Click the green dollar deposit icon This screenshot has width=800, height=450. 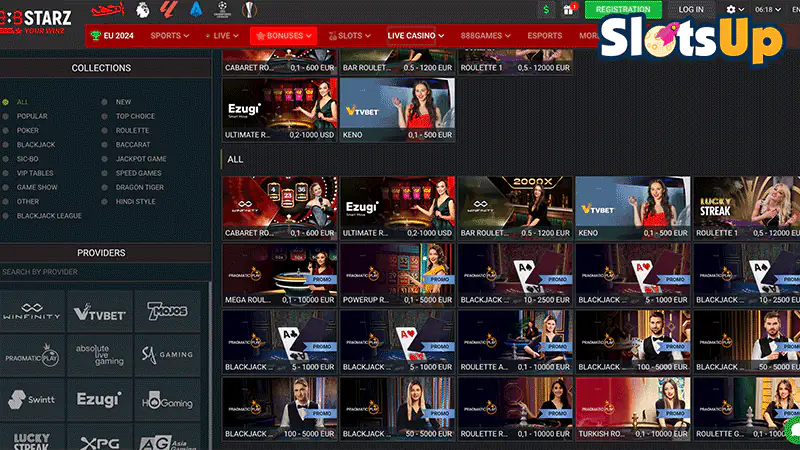(x=546, y=10)
